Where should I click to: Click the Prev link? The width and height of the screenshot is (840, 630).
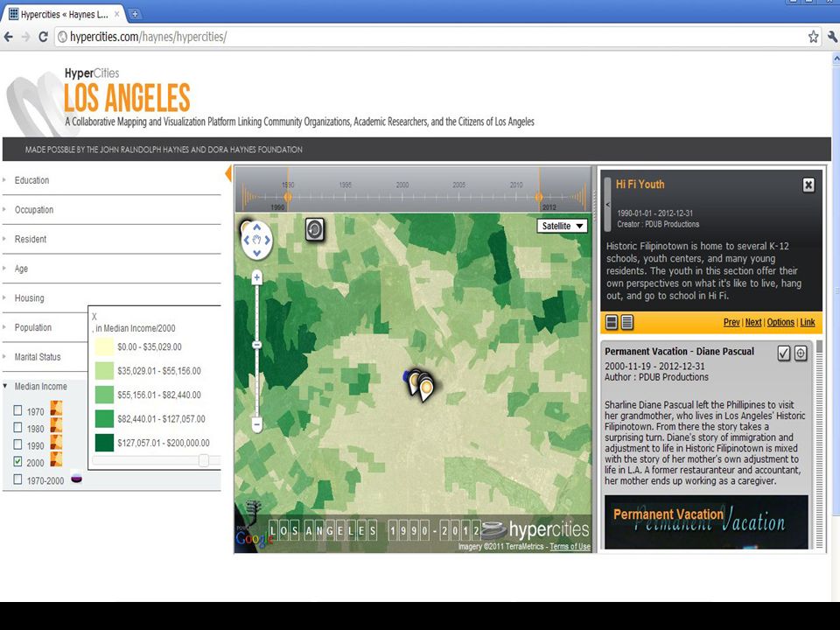pos(731,323)
